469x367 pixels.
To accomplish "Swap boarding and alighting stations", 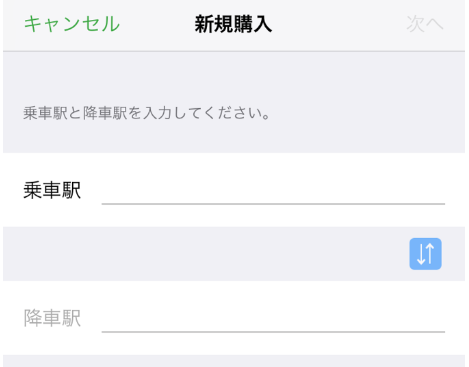I will (x=425, y=254).
